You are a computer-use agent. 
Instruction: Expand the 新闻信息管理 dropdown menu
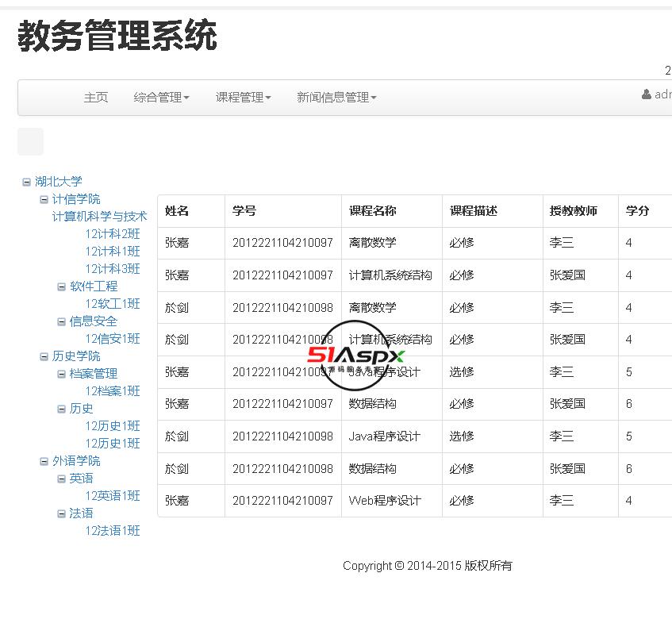click(336, 98)
